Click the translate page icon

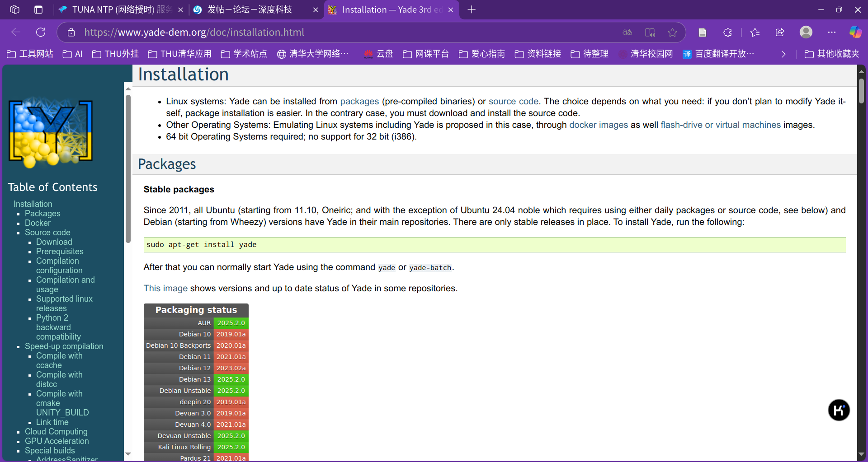[x=627, y=33]
